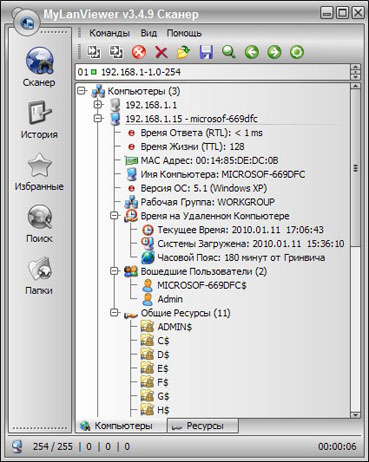
Task: Select 192.168.1.15 - microsof-669dfc row
Action: (191, 119)
